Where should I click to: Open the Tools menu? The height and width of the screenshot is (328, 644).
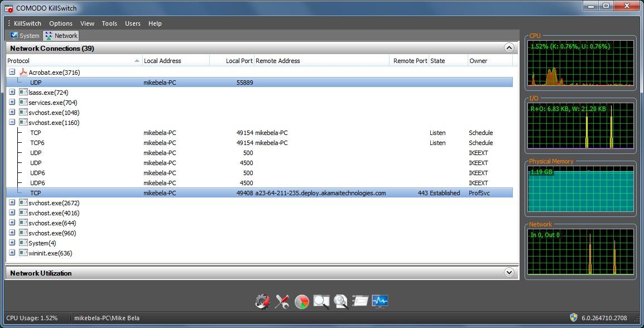point(110,23)
